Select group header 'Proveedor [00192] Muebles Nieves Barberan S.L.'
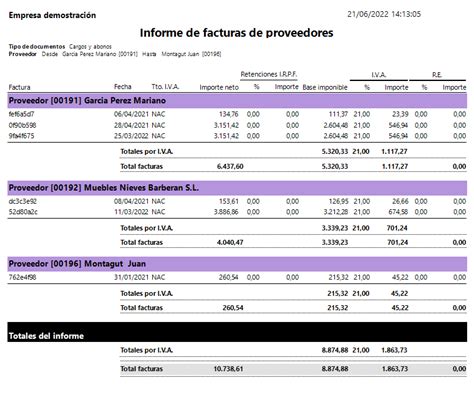Viewport: 474px width, 393px height. (x=237, y=188)
